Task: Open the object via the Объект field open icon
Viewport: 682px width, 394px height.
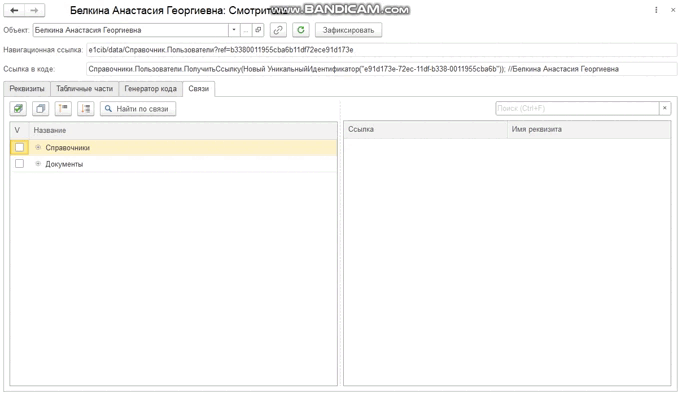Action: click(x=258, y=30)
